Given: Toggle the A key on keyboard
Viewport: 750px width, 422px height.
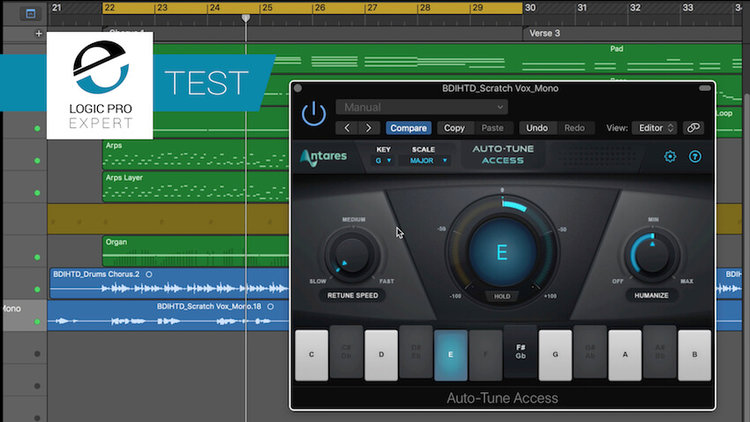Looking at the screenshot, I should (625, 355).
